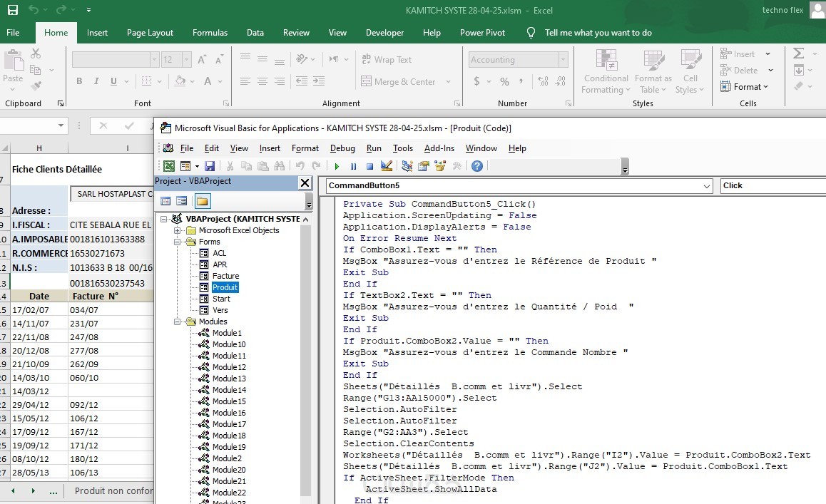The width and height of the screenshot is (826, 504).
Task: Toggle Bold formatting in the Excel ribbon
Action: click(79, 81)
